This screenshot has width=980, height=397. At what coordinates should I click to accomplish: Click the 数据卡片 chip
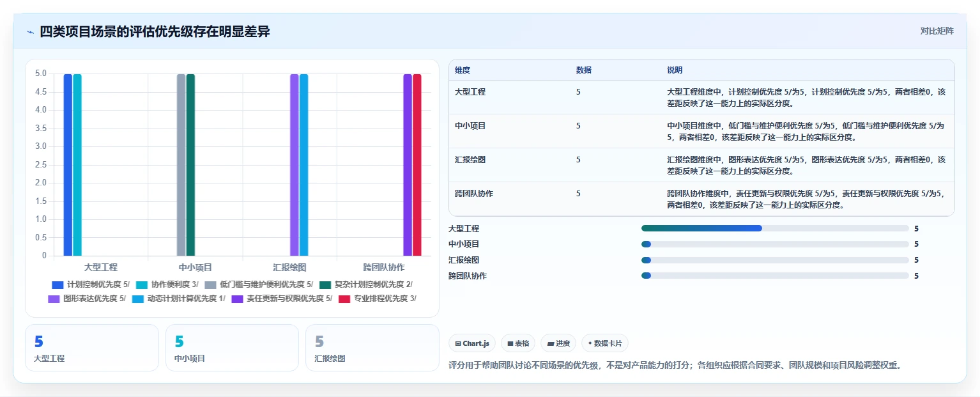[x=605, y=343]
